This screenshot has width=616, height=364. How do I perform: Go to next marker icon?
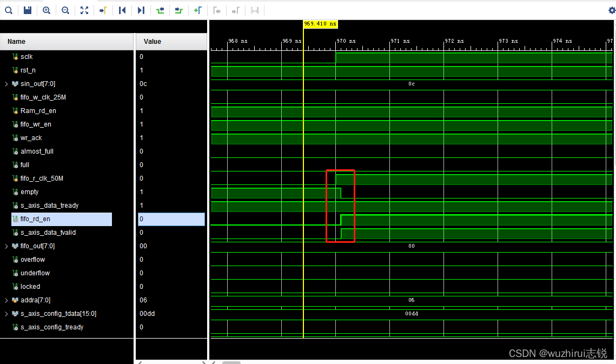235,10
